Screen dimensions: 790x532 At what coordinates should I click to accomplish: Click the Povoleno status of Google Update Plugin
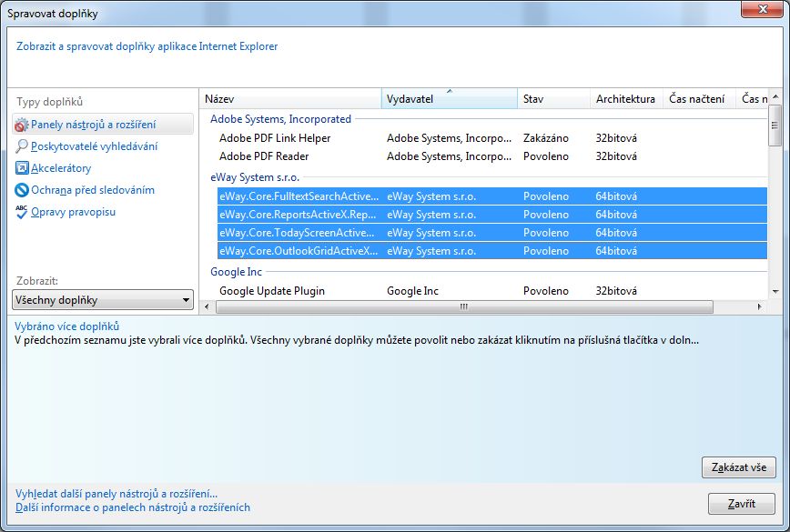click(546, 291)
